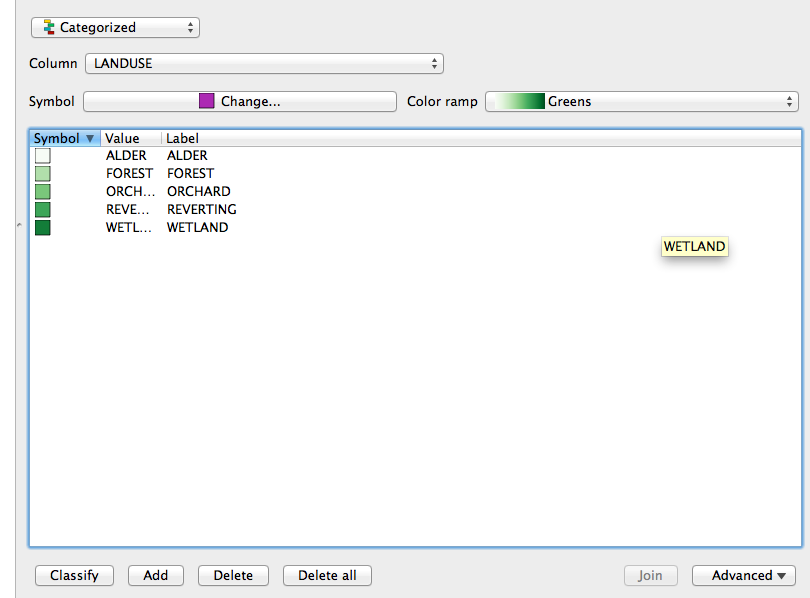Click the Delete button

coord(233,575)
